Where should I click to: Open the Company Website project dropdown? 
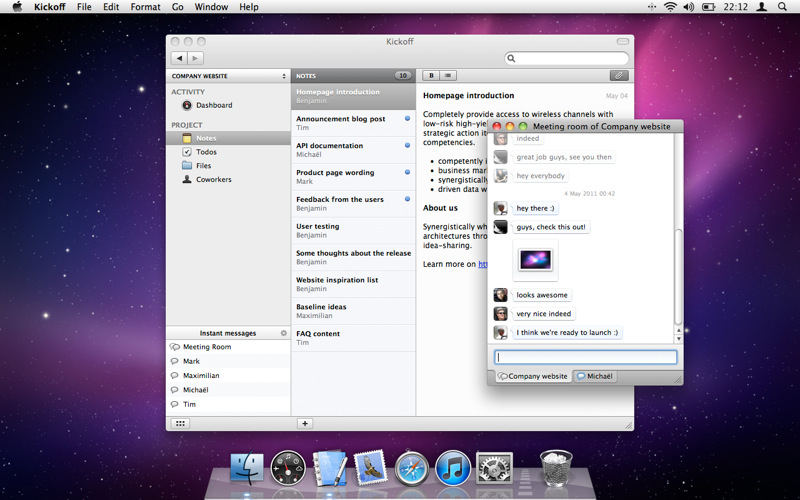point(228,76)
